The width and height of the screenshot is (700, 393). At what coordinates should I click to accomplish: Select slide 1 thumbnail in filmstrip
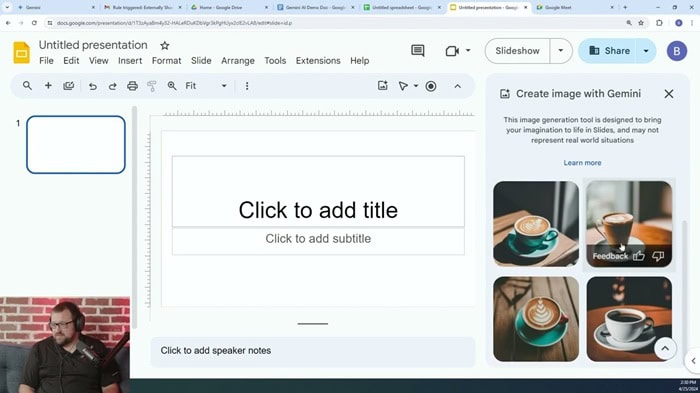[76, 145]
